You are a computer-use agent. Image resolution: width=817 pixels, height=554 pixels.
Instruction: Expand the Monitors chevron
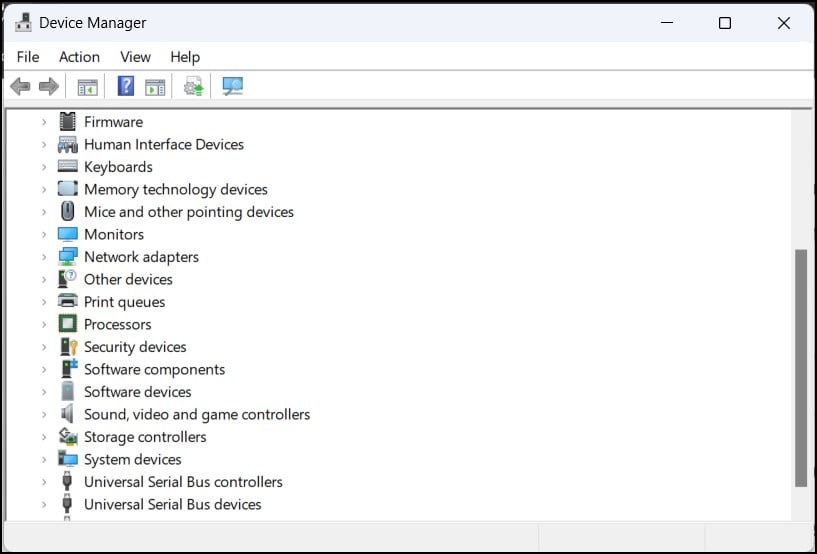pos(44,235)
